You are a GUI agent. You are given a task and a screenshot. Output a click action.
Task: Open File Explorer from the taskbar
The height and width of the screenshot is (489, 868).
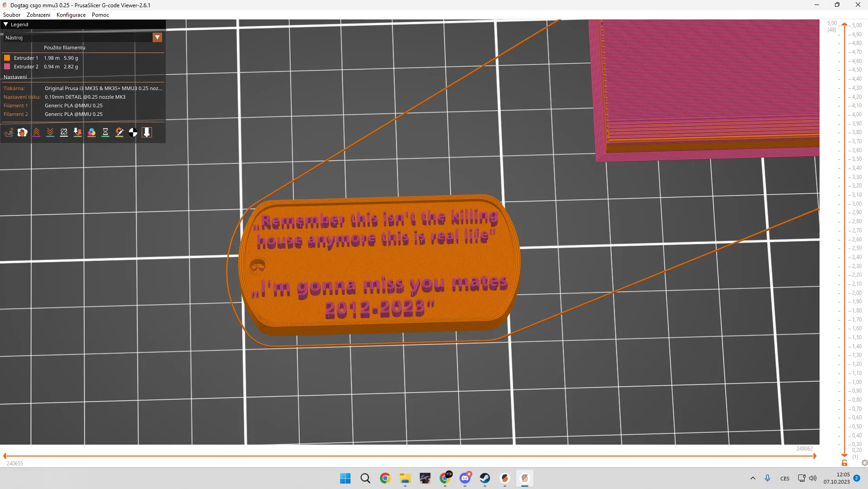click(405, 478)
